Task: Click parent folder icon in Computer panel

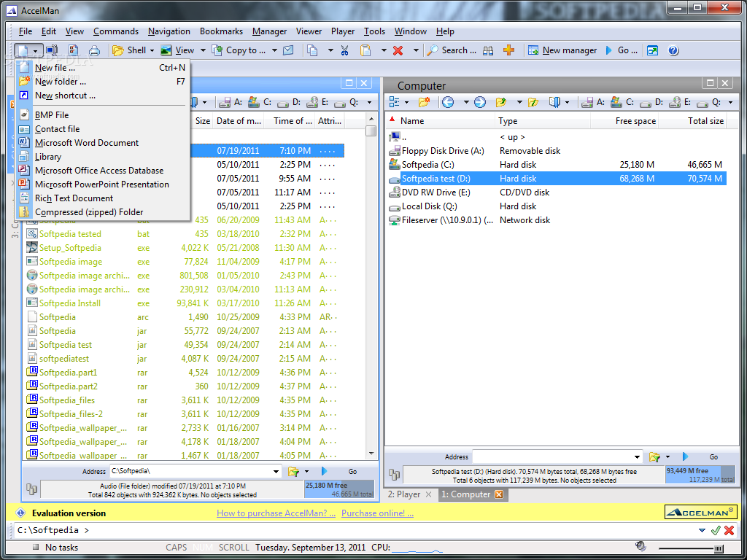Action: (500, 102)
